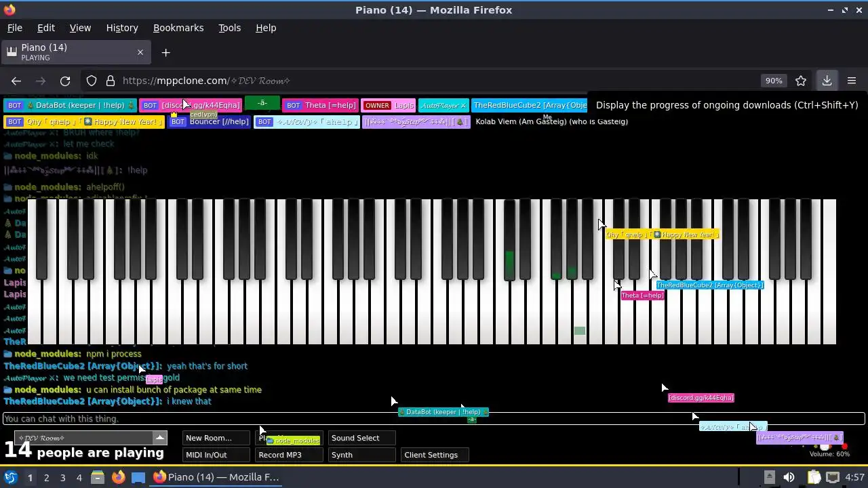This screenshot has height=488, width=868.
Task: Select the AutoPlayer X user tag
Action: (x=443, y=105)
